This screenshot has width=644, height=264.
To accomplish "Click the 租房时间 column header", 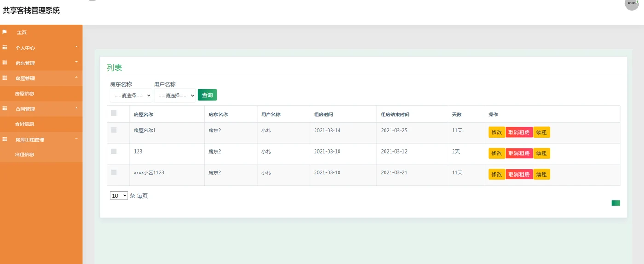I will 323,115.
